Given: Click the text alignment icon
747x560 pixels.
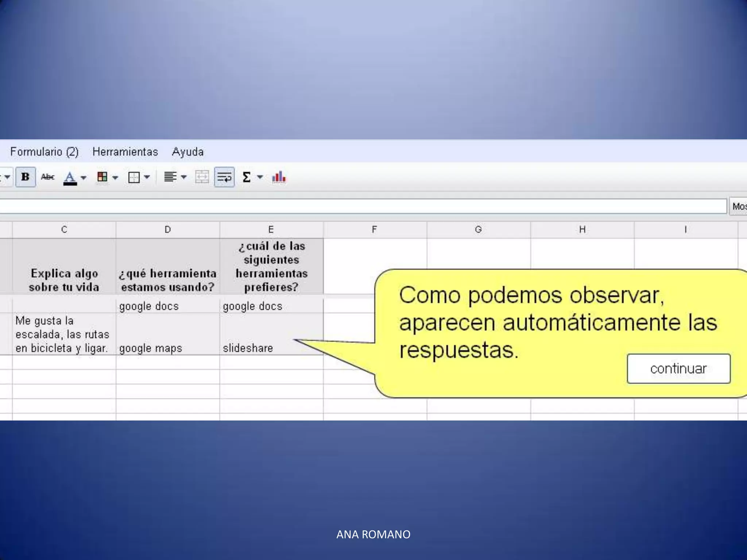Looking at the screenshot, I should tap(170, 177).
